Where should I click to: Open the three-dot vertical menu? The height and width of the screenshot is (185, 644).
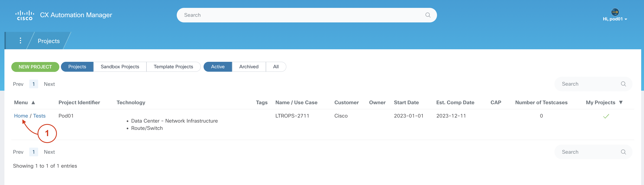tap(21, 41)
